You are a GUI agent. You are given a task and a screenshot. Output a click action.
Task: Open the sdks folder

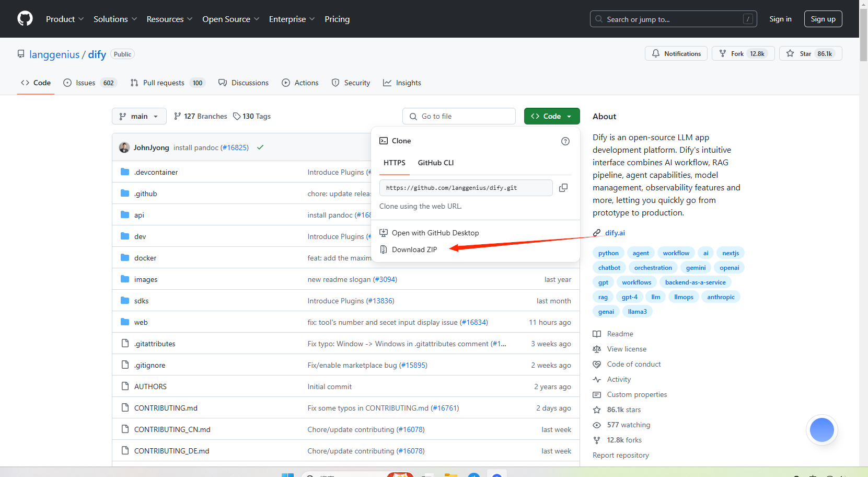click(x=141, y=301)
